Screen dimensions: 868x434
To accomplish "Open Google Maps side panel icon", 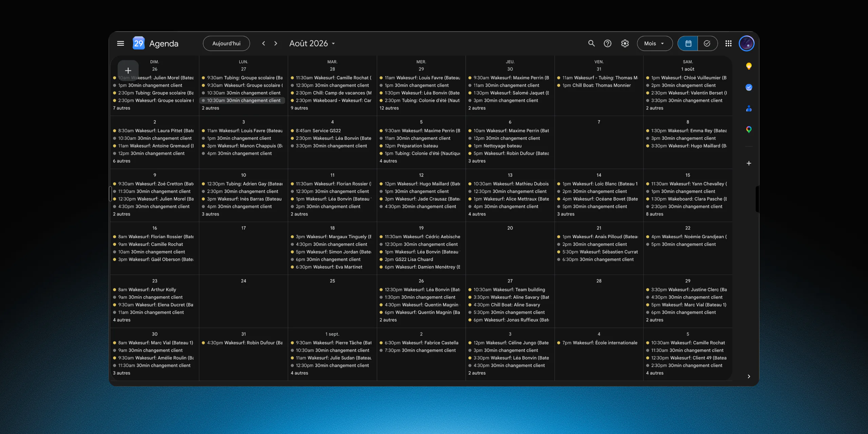I will (749, 130).
